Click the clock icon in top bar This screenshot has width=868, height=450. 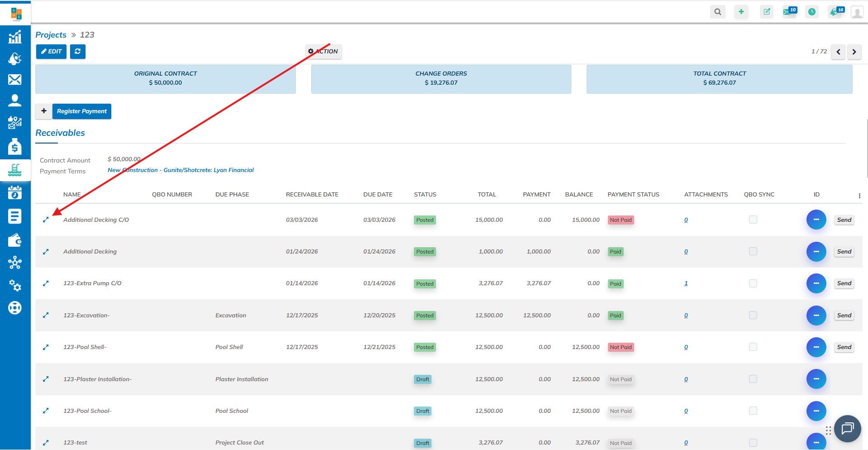point(812,12)
